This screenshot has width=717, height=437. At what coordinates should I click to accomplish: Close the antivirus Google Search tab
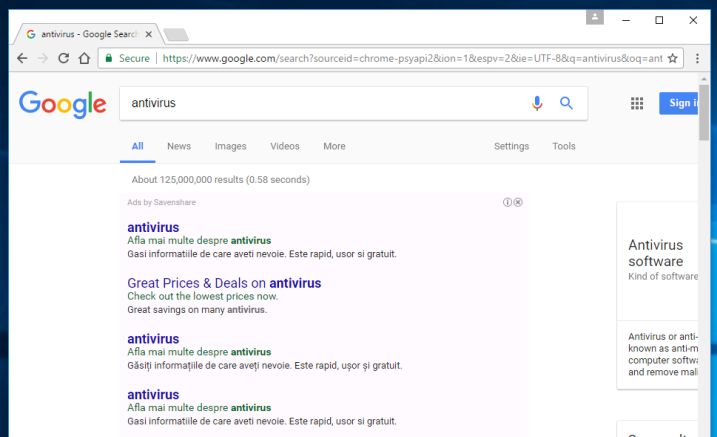(149, 34)
